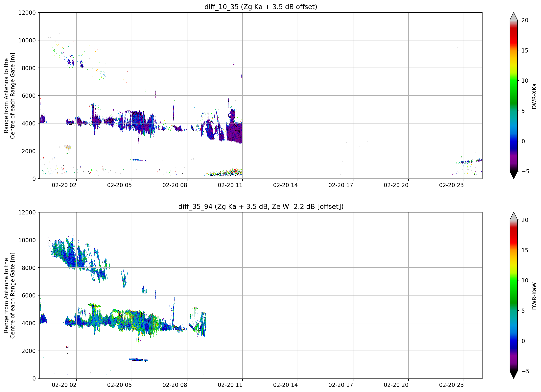Click bottom plot y-axis label 8000
This screenshot has width=541, height=392.
(x=29, y=268)
